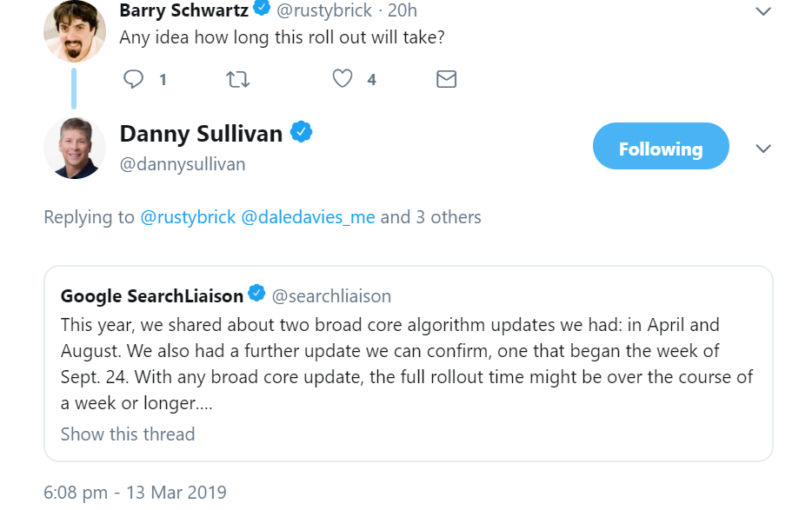Retweet Barry Schwartz's tweet
Viewport: 812px width, 510px height.
coord(237,80)
